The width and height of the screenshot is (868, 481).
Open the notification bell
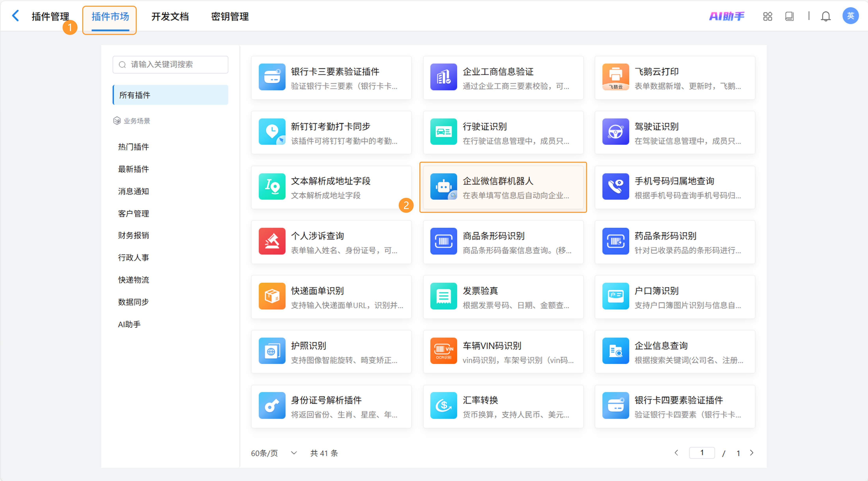(x=825, y=16)
